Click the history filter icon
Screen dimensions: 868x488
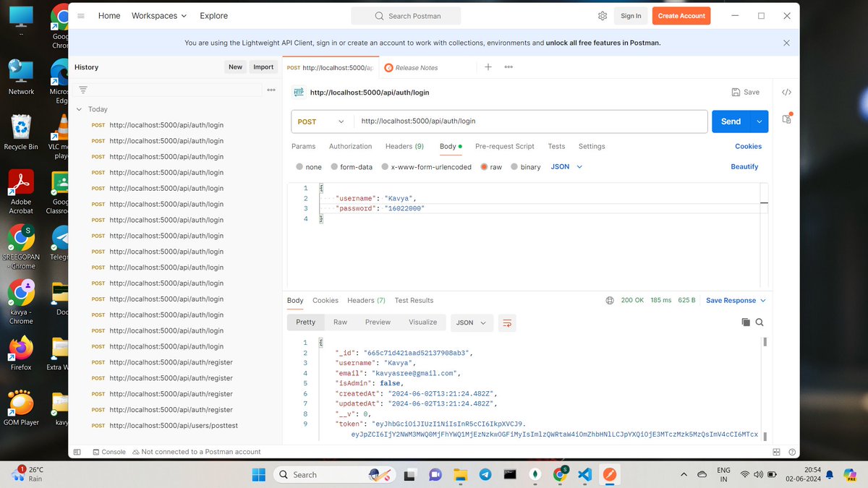point(83,90)
